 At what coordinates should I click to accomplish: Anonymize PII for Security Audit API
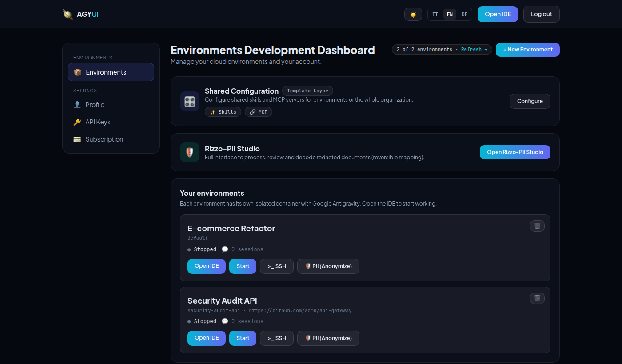tap(328, 338)
